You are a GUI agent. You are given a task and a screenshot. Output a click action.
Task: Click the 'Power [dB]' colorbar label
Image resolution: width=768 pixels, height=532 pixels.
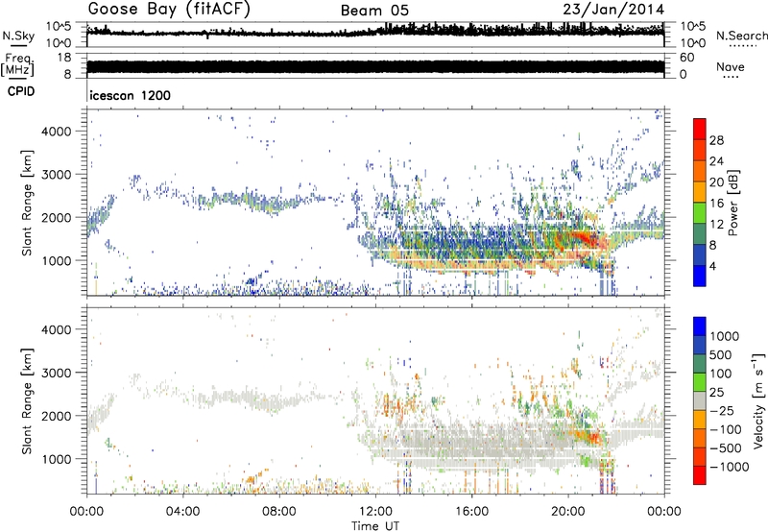(733, 203)
